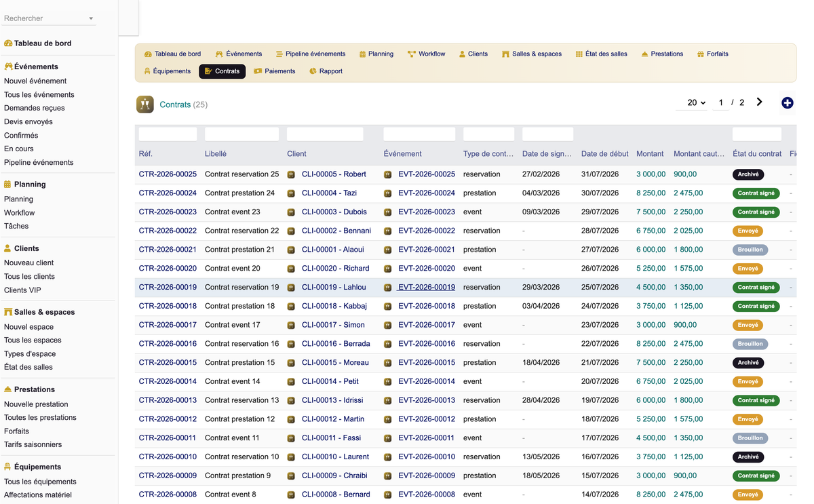Image resolution: width=814 pixels, height=504 pixels.
Task: Click the Planning calendar icon in sidebar
Action: (7, 185)
